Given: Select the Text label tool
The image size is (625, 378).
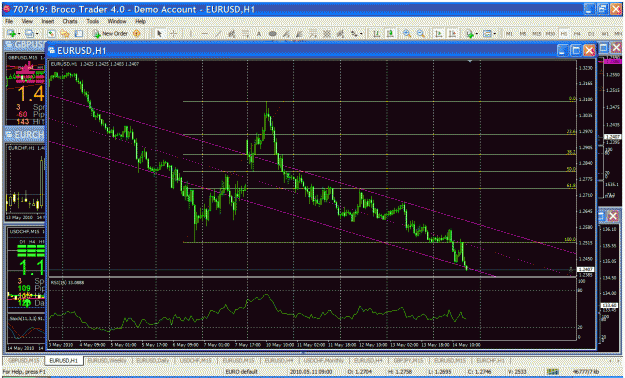Looking at the screenshot, I should (x=259, y=34).
